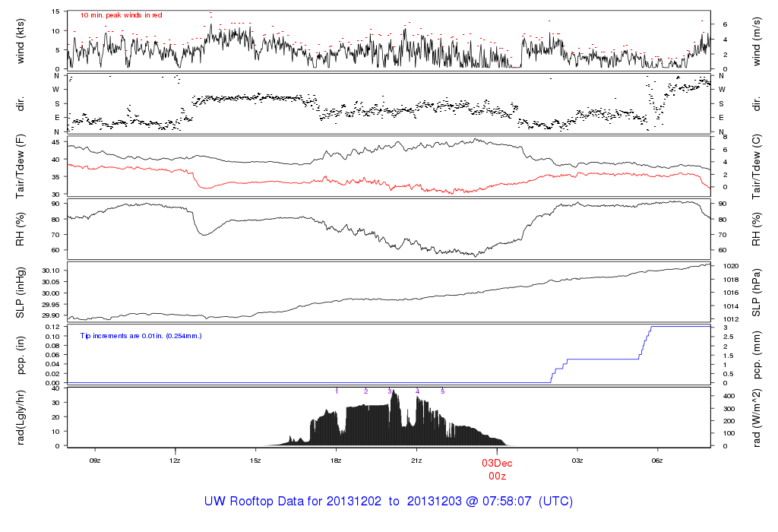The width and height of the screenshot is (778, 532).
Task: Click the '400' W/m^2 radiation tick
Action: point(729,396)
